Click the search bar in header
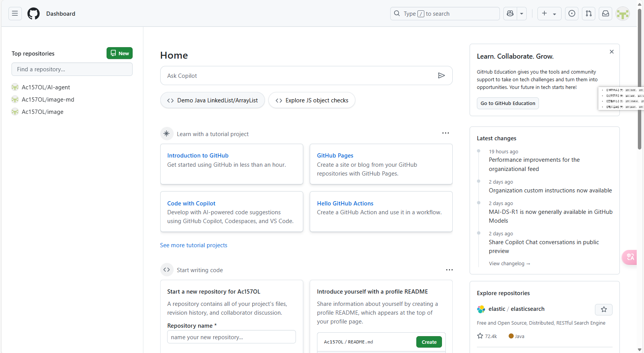 click(445, 13)
